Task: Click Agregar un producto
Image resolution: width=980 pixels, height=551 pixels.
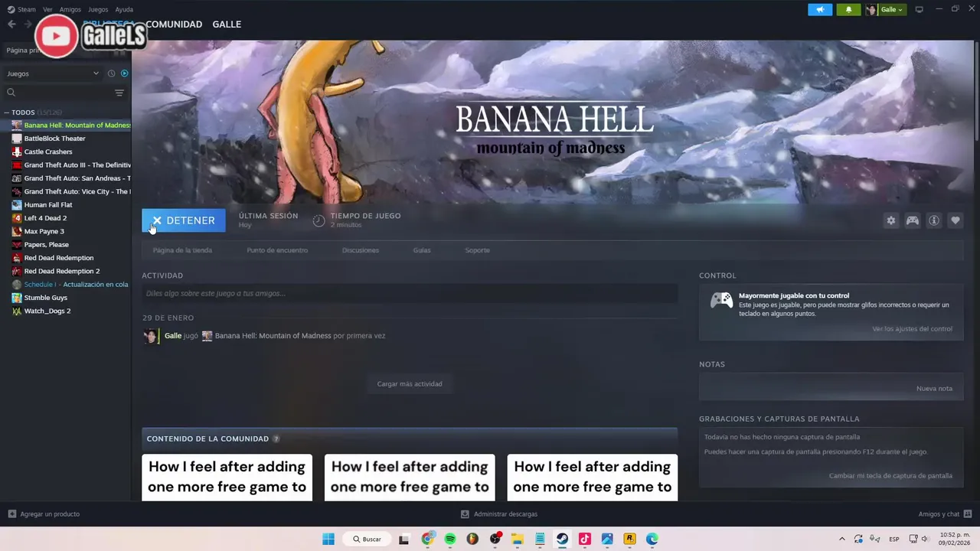Action: click(x=44, y=514)
